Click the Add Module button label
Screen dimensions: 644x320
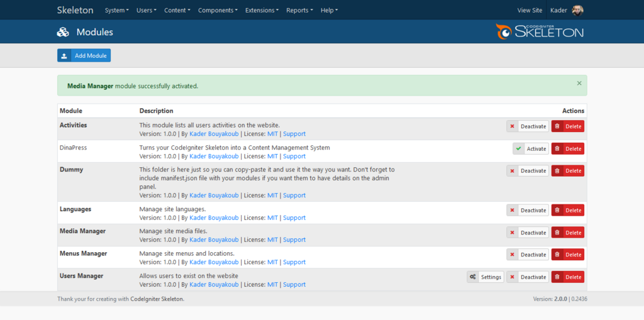(x=91, y=56)
